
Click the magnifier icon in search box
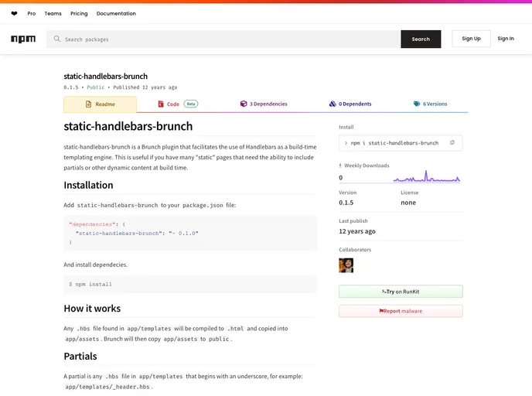point(57,39)
